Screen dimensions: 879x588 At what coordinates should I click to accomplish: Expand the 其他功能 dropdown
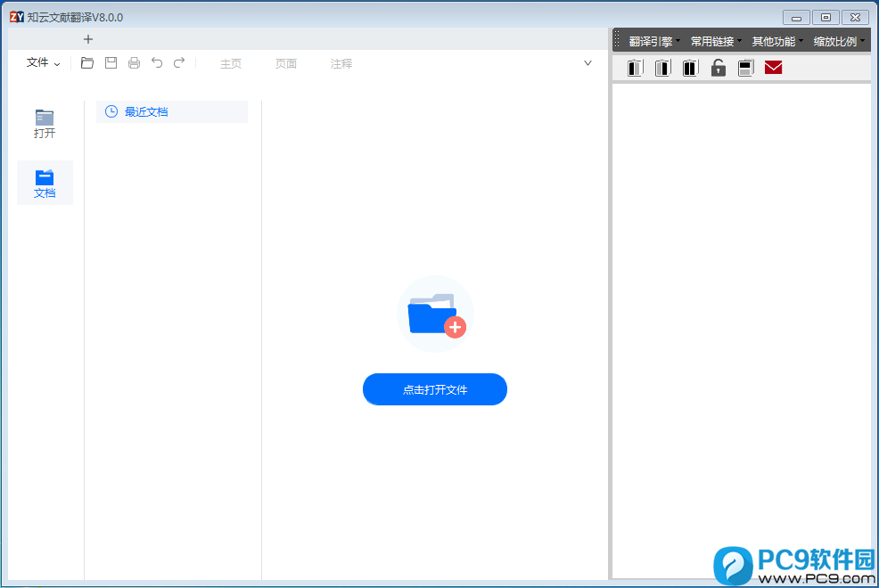pyautogui.click(x=777, y=42)
